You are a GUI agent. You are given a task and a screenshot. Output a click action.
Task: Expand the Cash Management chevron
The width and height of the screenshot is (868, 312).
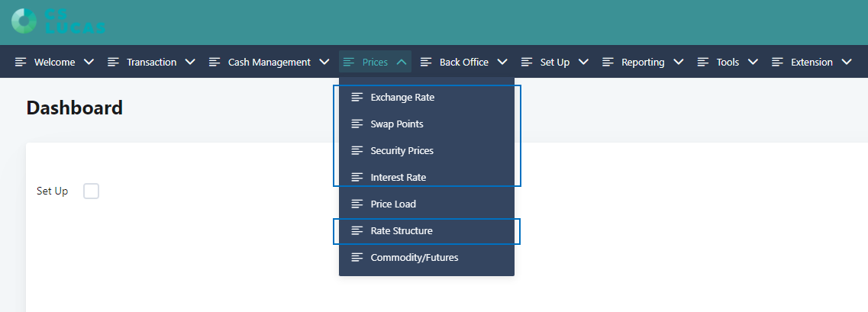click(324, 63)
